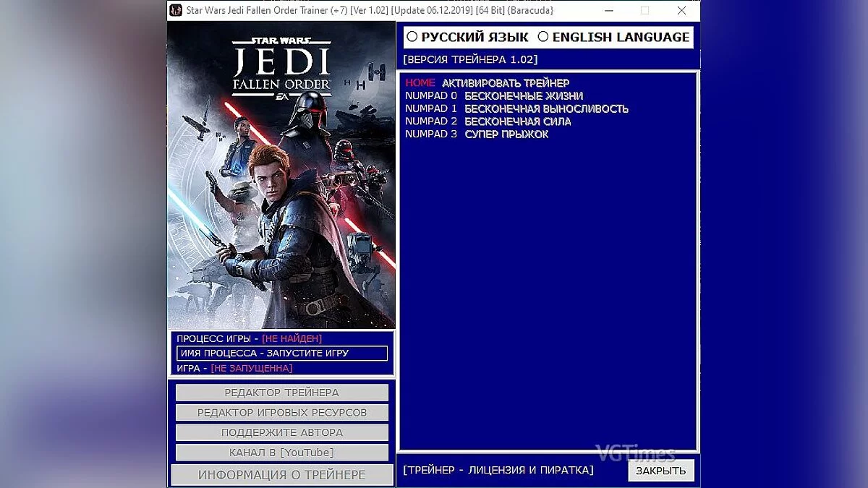Select the РУССКИЙ ЯЗЫК radio button
The image size is (868, 488).
[413, 36]
